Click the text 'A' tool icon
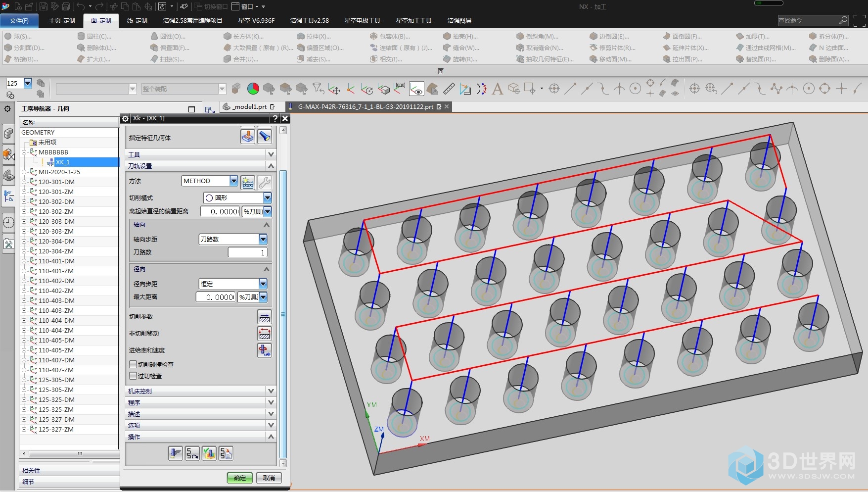The width and height of the screenshot is (868, 492). pyautogui.click(x=498, y=89)
